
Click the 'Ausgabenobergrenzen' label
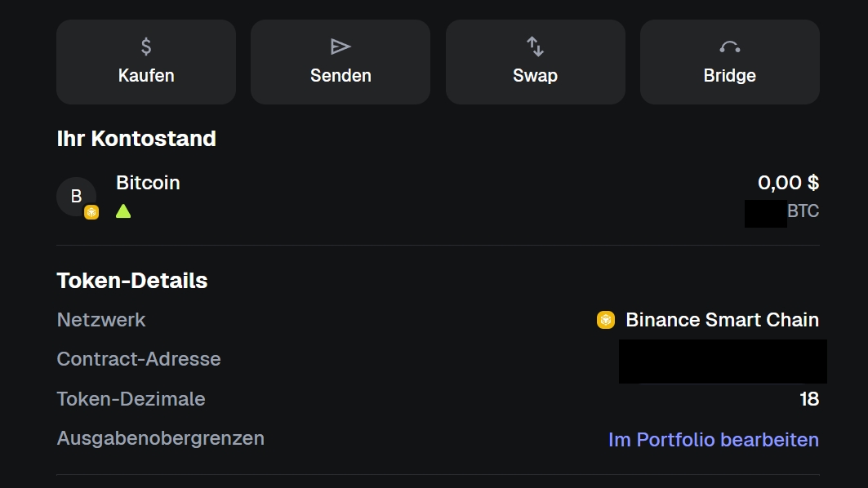pyautogui.click(x=161, y=438)
